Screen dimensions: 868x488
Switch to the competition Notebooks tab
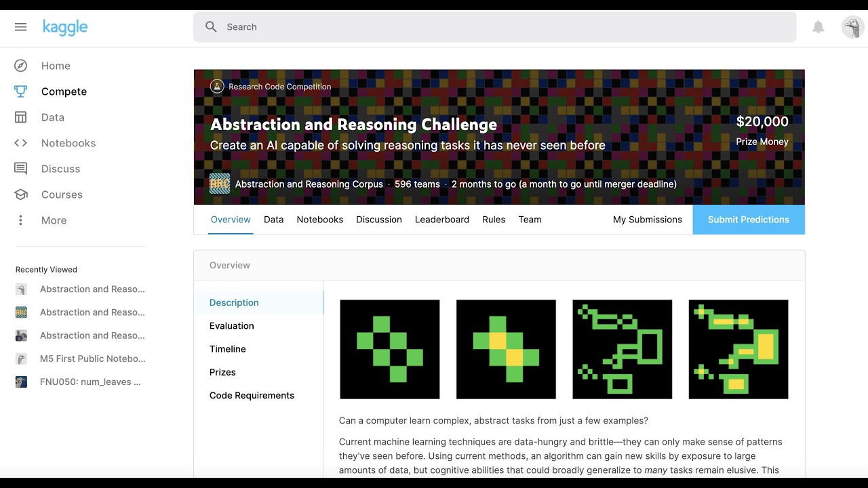(320, 220)
